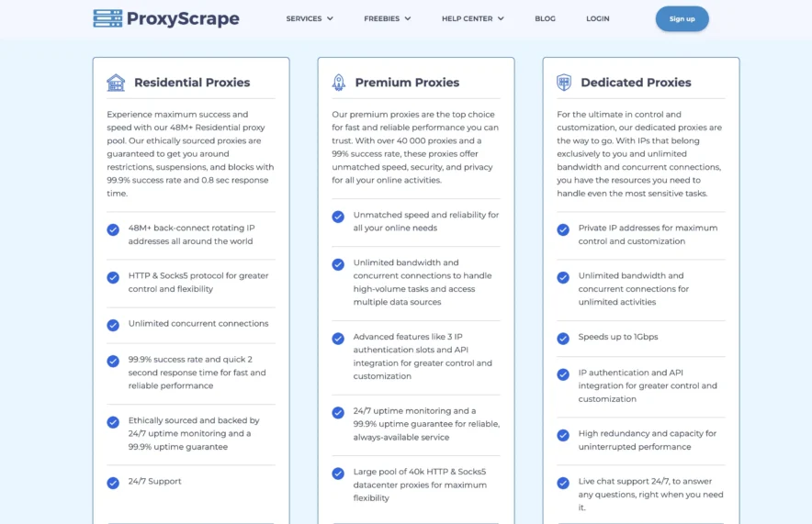Click the Residential Proxies house icon

pyautogui.click(x=116, y=83)
